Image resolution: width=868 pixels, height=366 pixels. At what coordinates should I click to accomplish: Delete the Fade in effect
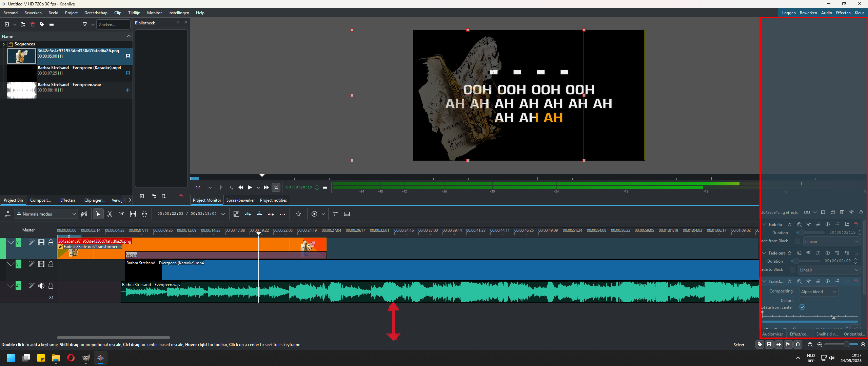(856, 224)
